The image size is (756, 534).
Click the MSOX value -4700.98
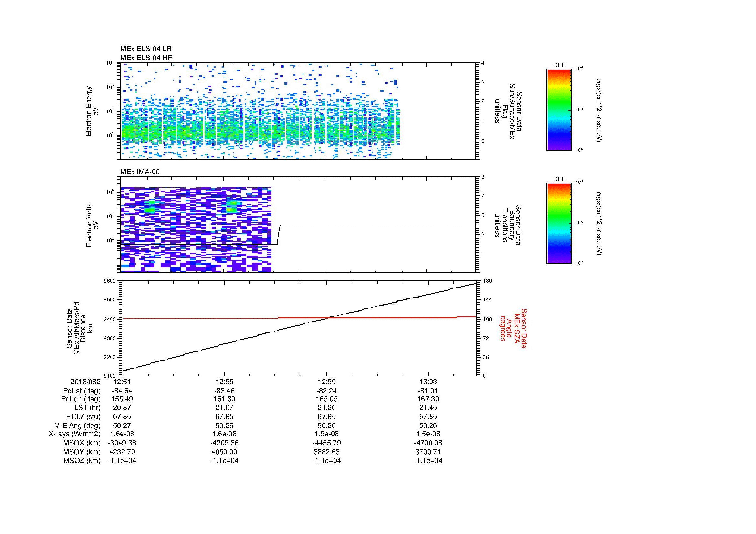(x=428, y=443)
